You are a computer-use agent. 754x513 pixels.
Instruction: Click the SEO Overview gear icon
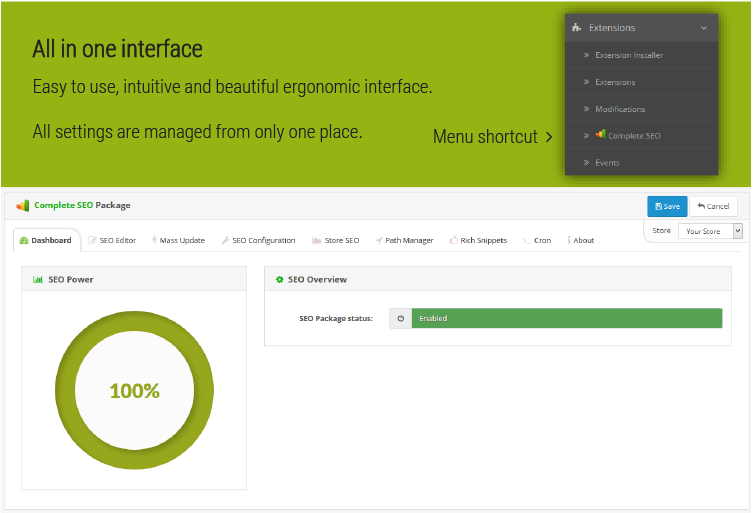(x=280, y=279)
